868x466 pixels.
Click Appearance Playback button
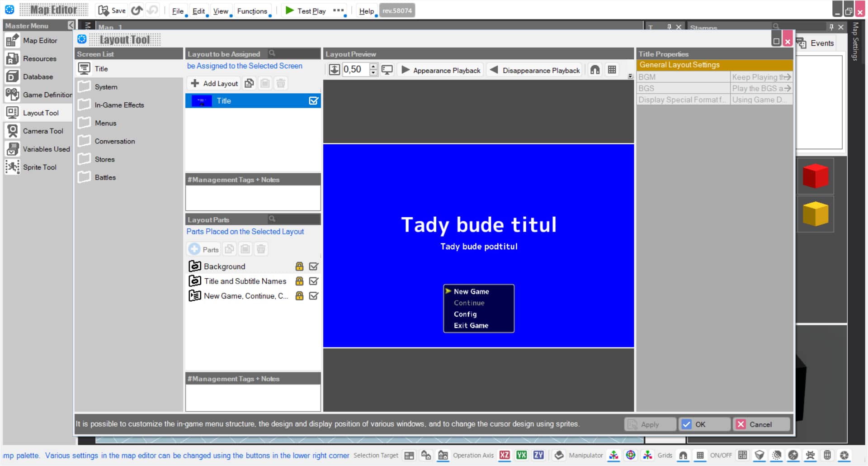point(441,70)
